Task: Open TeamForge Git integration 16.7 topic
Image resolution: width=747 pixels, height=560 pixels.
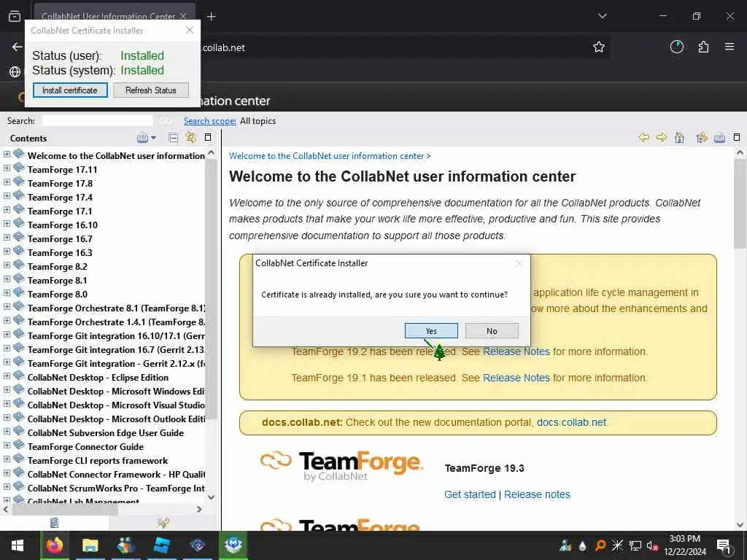Action: 116,349
